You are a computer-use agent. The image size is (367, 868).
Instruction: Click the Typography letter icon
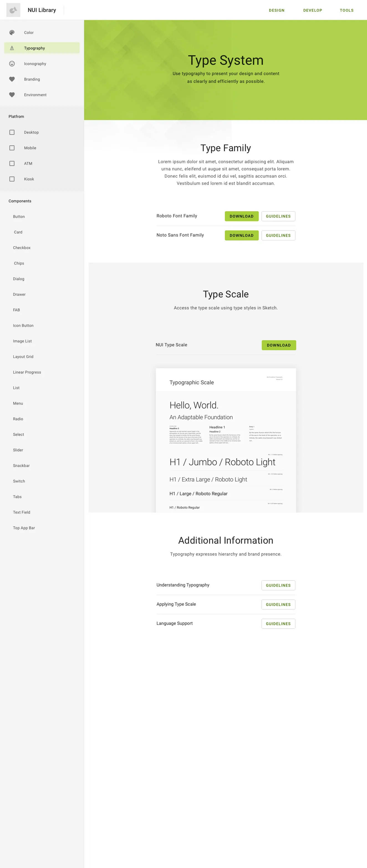click(x=12, y=48)
